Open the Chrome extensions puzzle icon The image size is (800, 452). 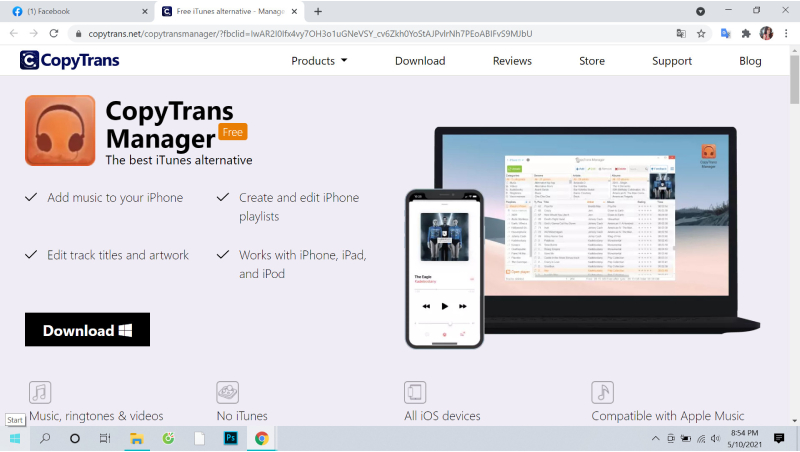(x=746, y=34)
